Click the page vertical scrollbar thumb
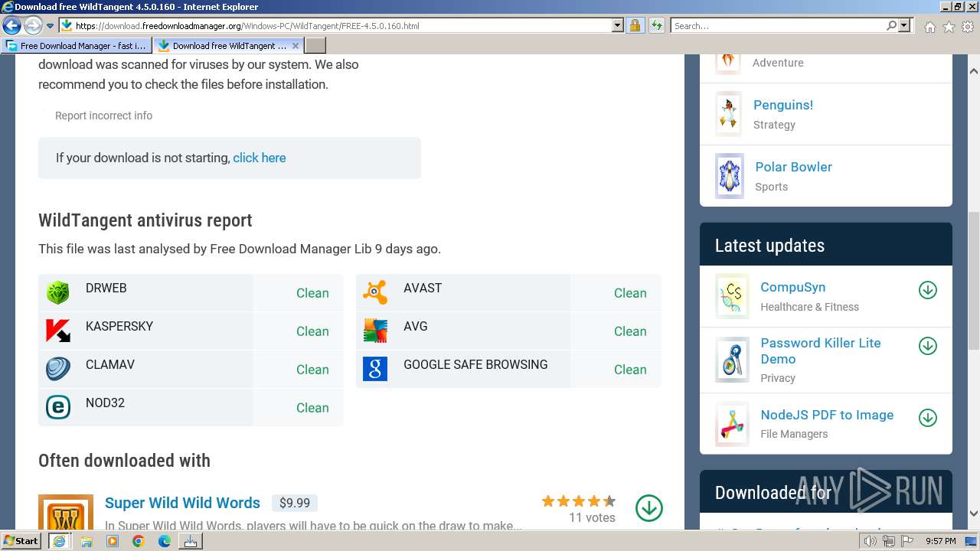 [973, 279]
